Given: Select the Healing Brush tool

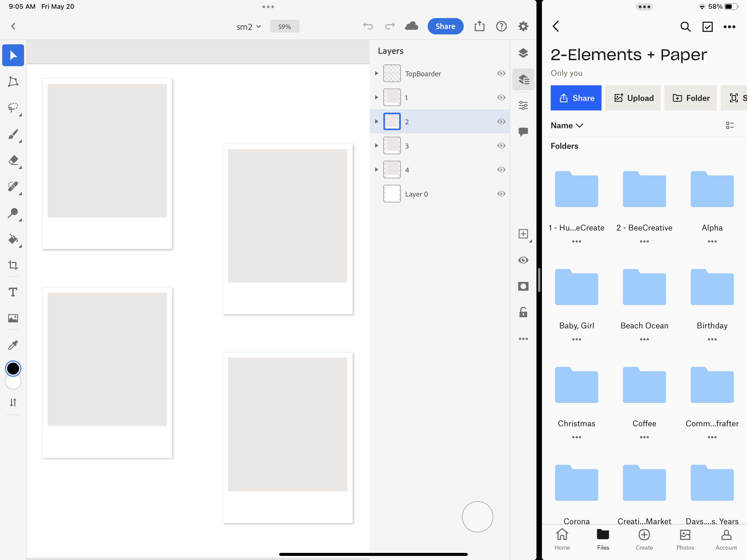Looking at the screenshot, I should (x=13, y=187).
